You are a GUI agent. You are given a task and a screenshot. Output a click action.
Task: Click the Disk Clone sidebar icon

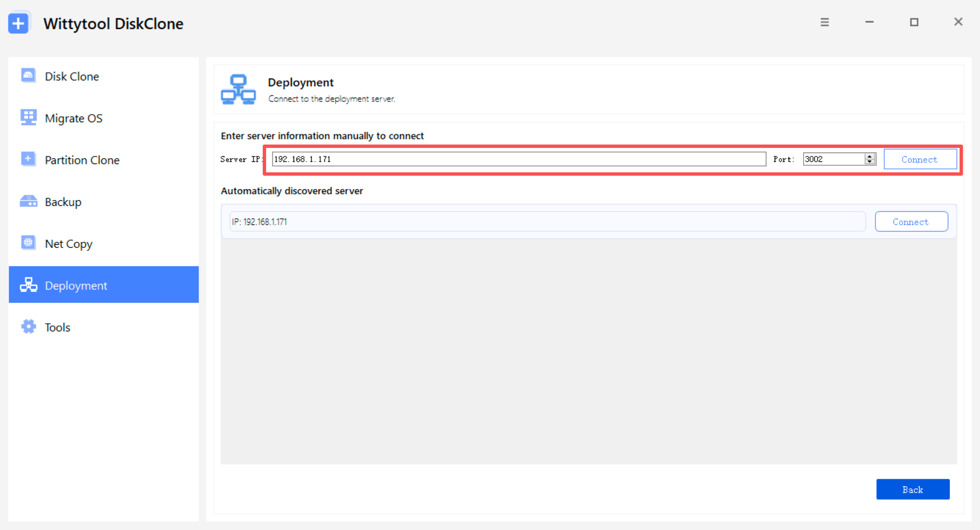pos(28,76)
